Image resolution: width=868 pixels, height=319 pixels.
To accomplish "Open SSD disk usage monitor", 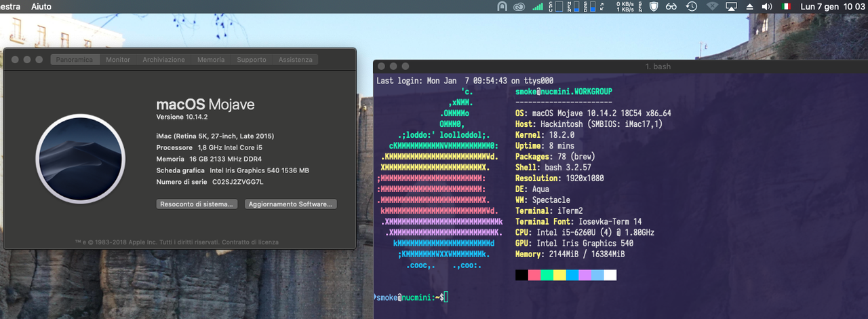I will (590, 6).
